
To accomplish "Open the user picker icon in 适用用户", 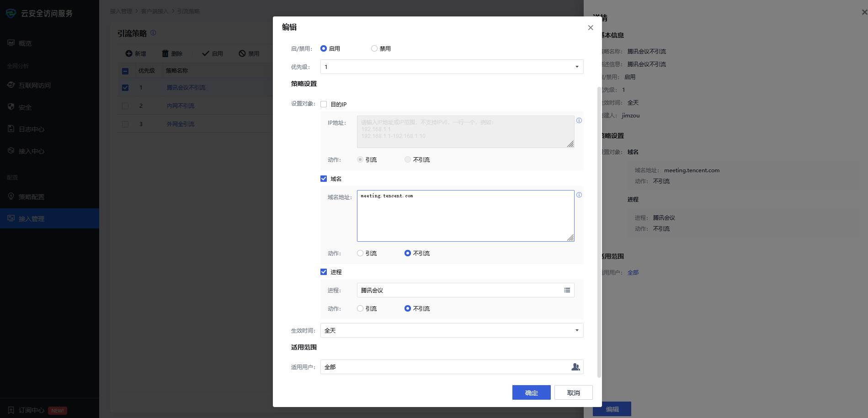I will point(576,367).
